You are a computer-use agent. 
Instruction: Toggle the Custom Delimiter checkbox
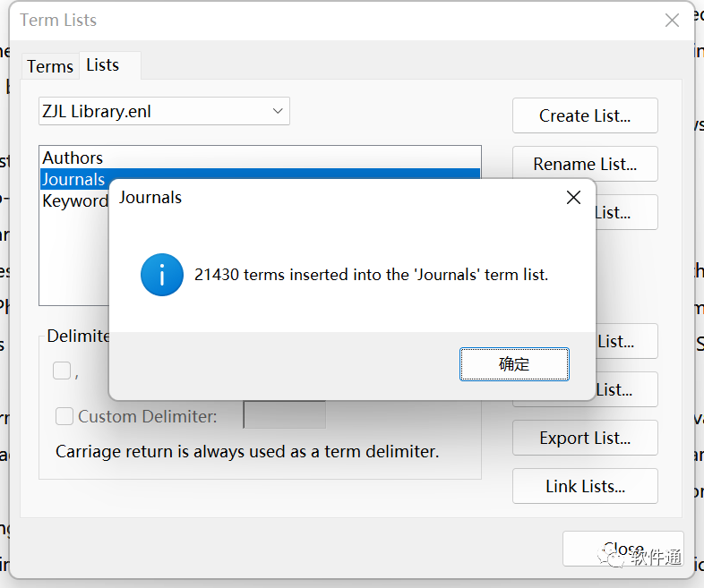64,416
